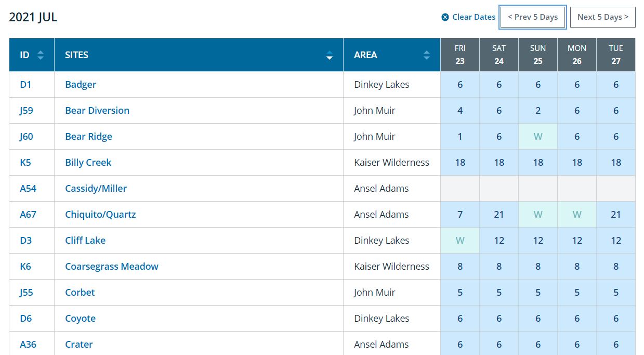Open the Badger site link
Viewport: 644px width, 355px height.
click(x=81, y=85)
